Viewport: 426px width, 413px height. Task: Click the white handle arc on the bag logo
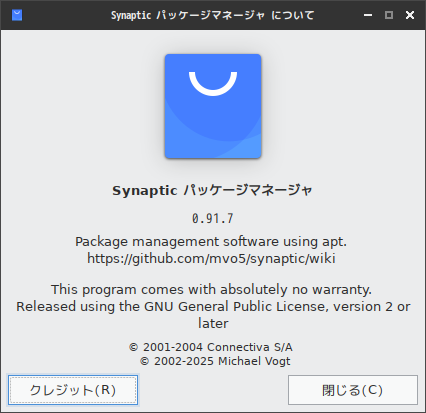pos(213,83)
